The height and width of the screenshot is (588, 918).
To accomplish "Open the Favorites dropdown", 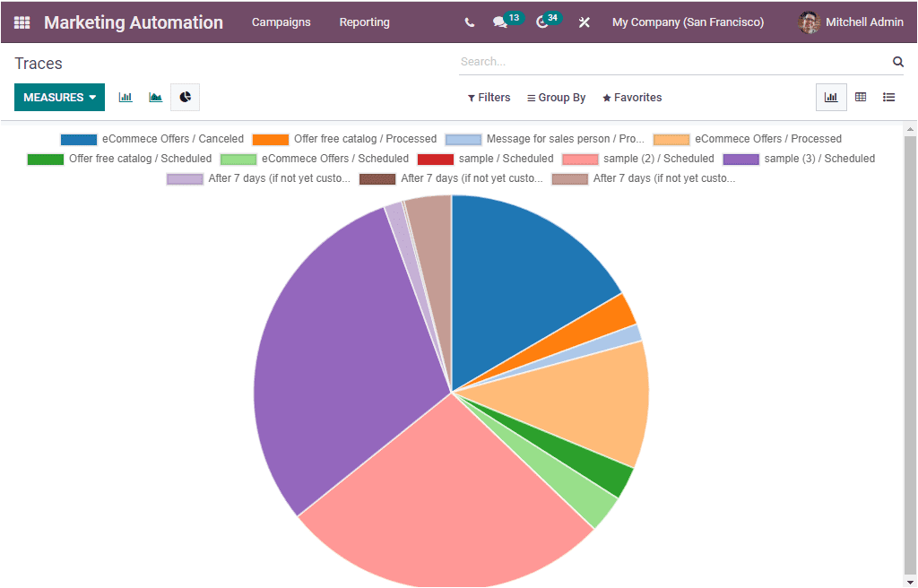I will click(632, 97).
